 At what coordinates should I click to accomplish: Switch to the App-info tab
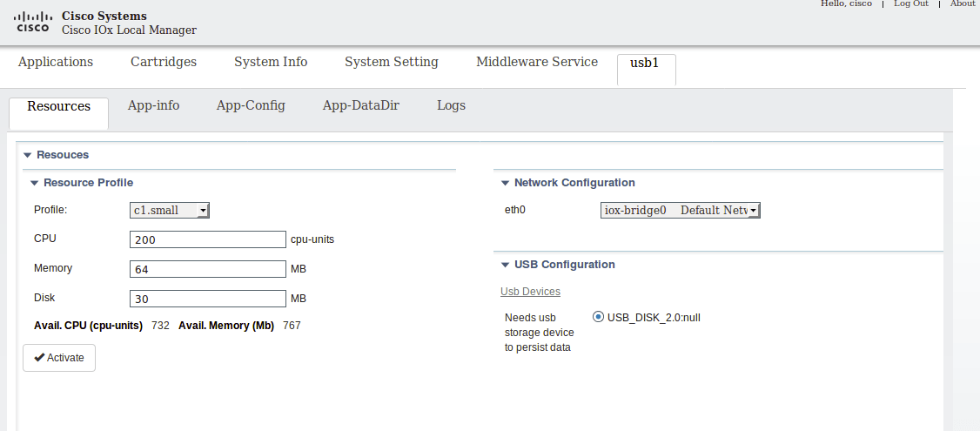tap(153, 105)
